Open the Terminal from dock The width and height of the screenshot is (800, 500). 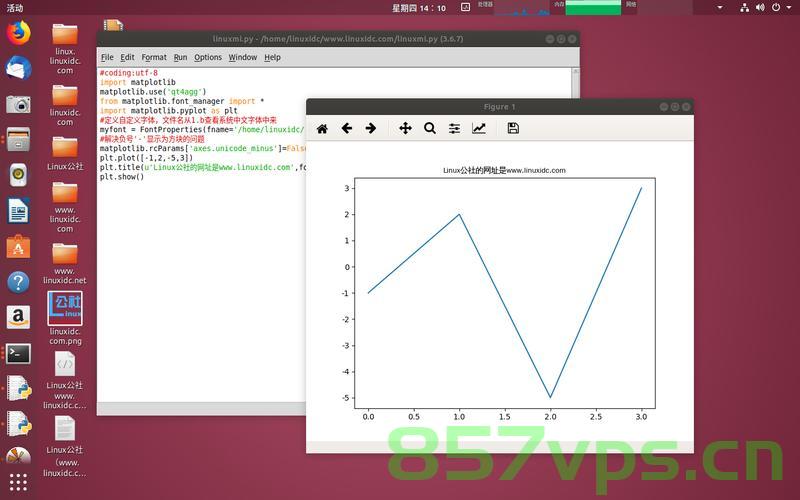coord(18,353)
